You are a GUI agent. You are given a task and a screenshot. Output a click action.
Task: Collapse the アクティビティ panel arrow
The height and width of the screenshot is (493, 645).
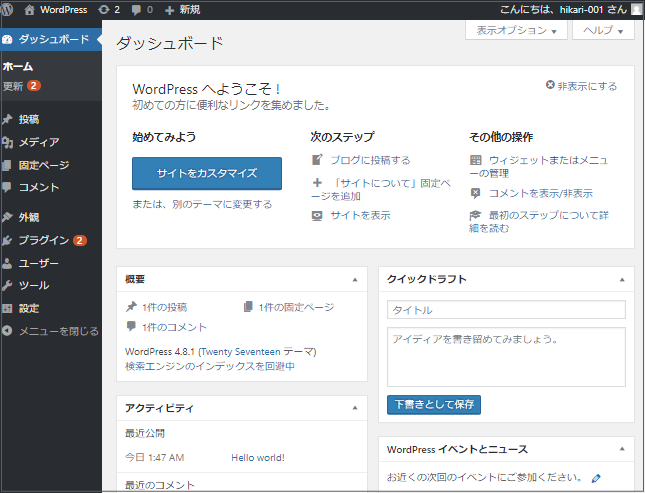pyautogui.click(x=355, y=408)
